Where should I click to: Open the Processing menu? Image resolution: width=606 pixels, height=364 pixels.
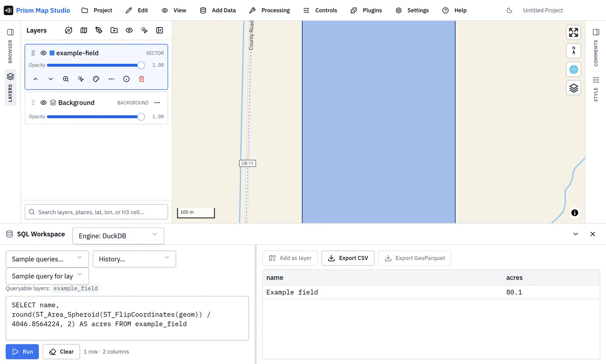click(x=270, y=10)
